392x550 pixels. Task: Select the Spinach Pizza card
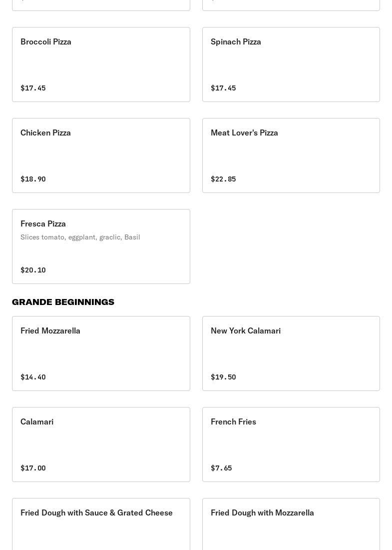coord(291,64)
